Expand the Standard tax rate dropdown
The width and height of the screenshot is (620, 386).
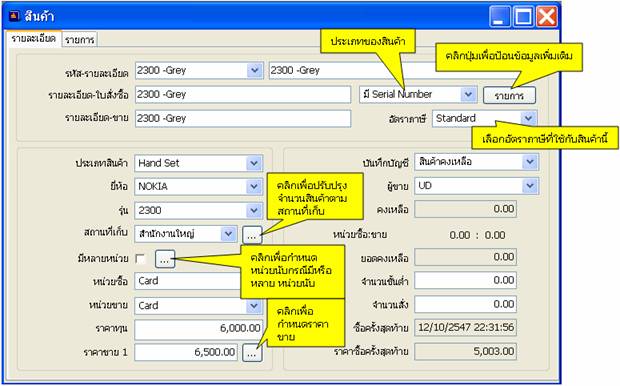point(528,118)
